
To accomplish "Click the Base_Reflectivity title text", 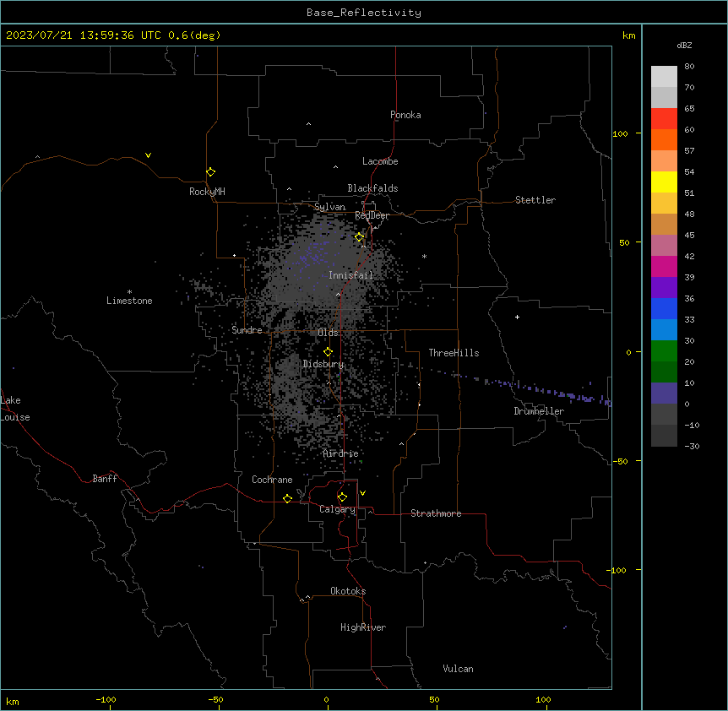I will point(364,13).
